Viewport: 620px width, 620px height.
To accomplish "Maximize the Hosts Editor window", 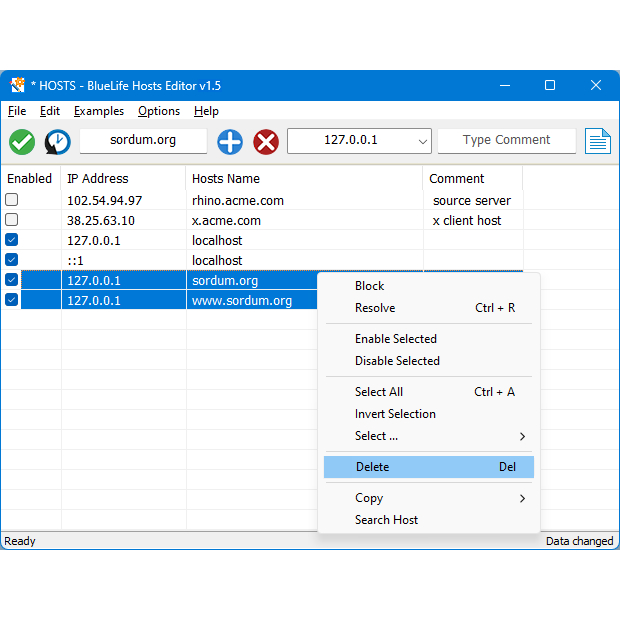I will [550, 85].
